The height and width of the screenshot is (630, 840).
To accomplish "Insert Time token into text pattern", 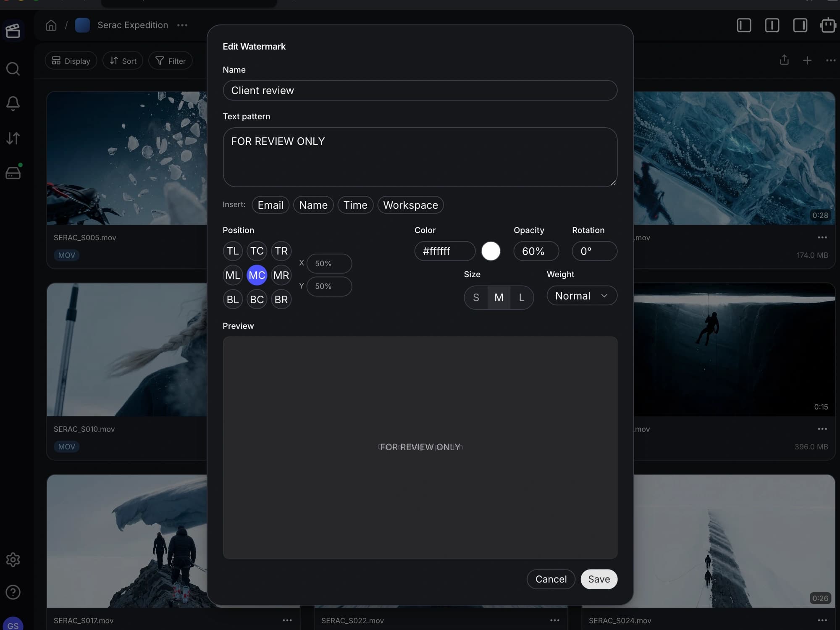I will click(x=355, y=205).
